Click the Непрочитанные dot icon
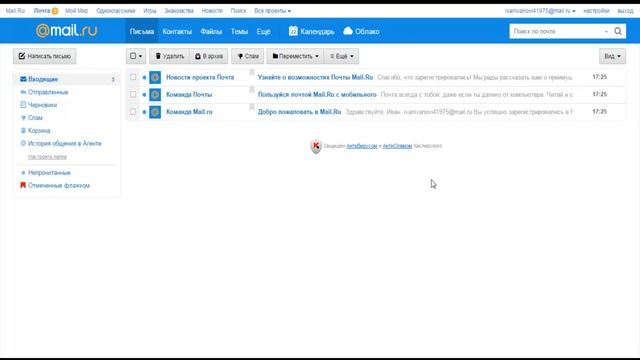The image size is (640, 360). [x=23, y=173]
